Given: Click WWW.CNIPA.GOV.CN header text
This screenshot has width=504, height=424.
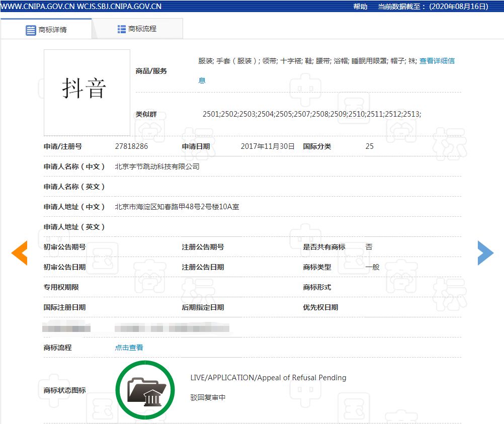Looking at the screenshot, I should tap(38, 7).
